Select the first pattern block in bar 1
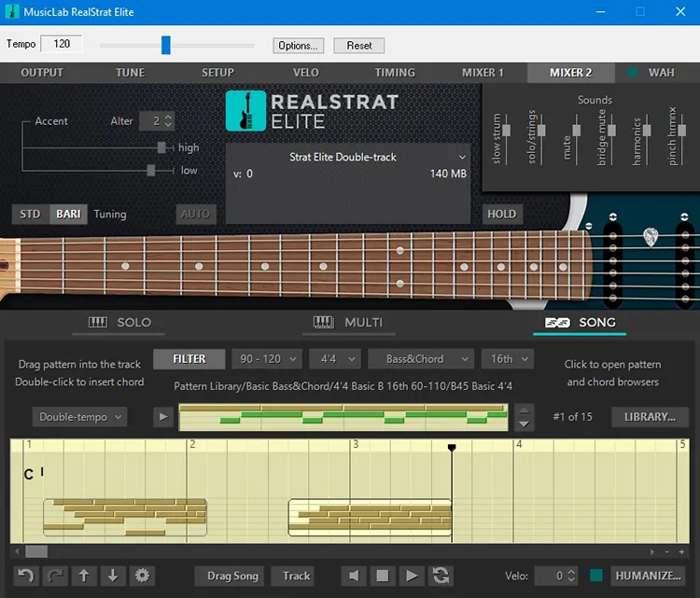 (x=125, y=517)
